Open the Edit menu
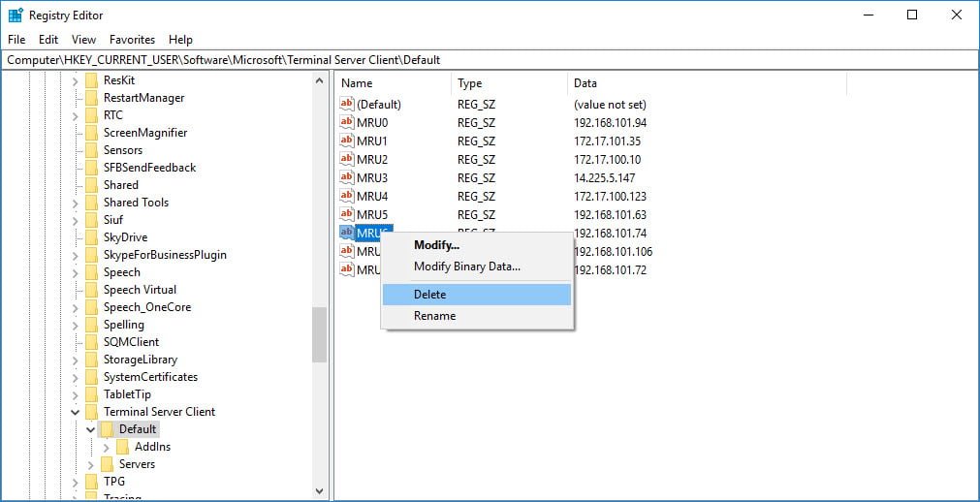The height and width of the screenshot is (502, 980). coord(48,40)
